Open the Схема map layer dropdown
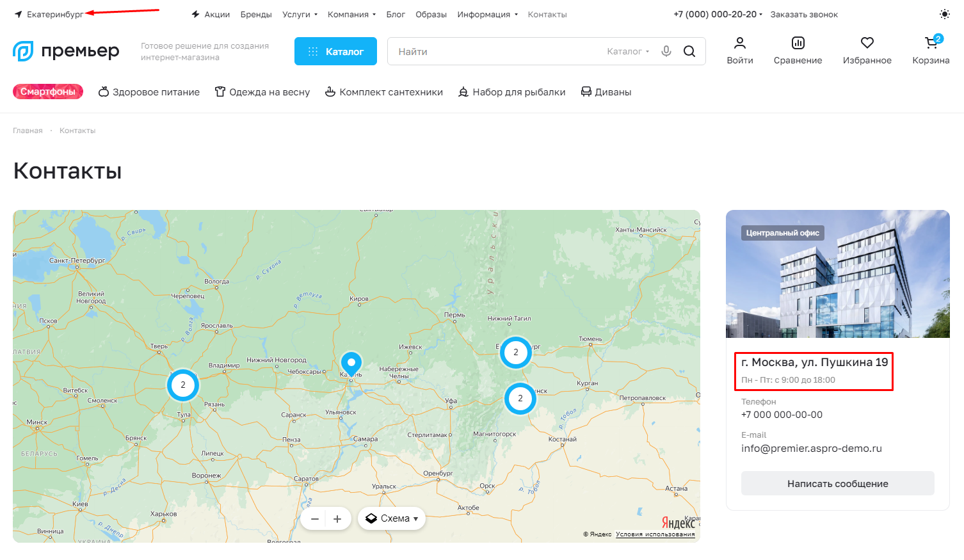The width and height of the screenshot is (964, 560). pos(392,519)
